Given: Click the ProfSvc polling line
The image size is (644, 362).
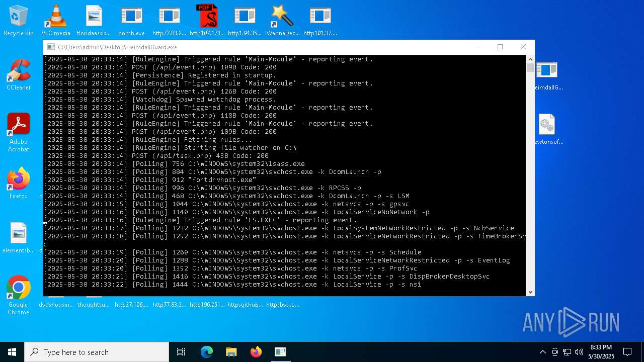Looking at the screenshot, I should pyautogui.click(x=230, y=268).
